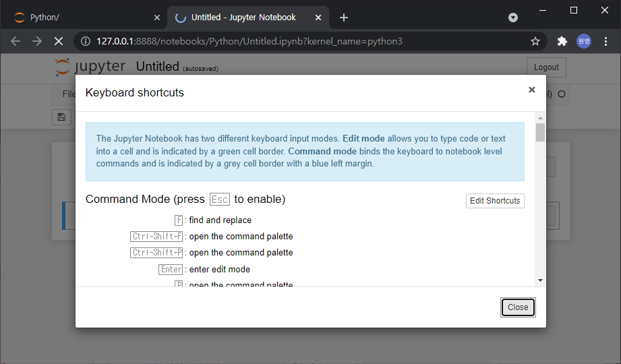The width and height of the screenshot is (621, 364).
Task: Close the Keyboard shortcuts dialog with X
Action: pos(531,90)
